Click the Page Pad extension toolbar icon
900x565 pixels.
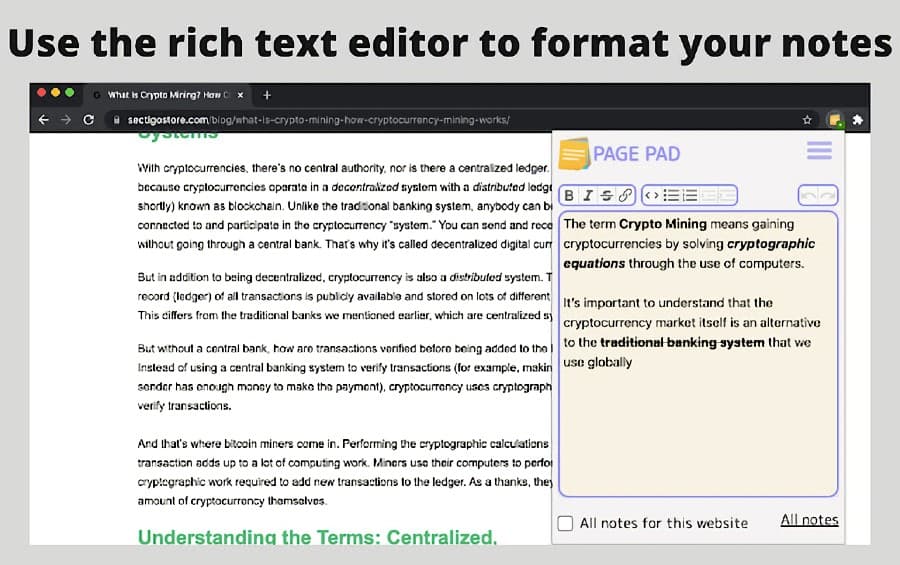point(835,120)
